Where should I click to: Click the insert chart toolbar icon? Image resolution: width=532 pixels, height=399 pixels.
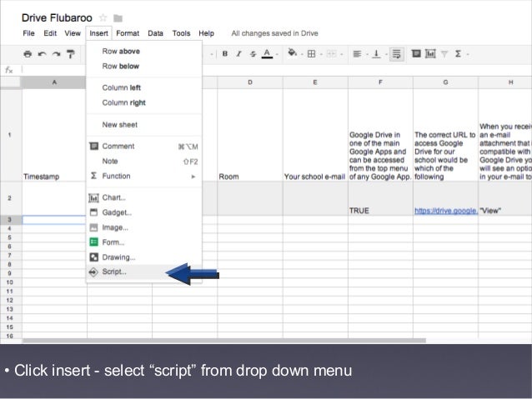430,53
